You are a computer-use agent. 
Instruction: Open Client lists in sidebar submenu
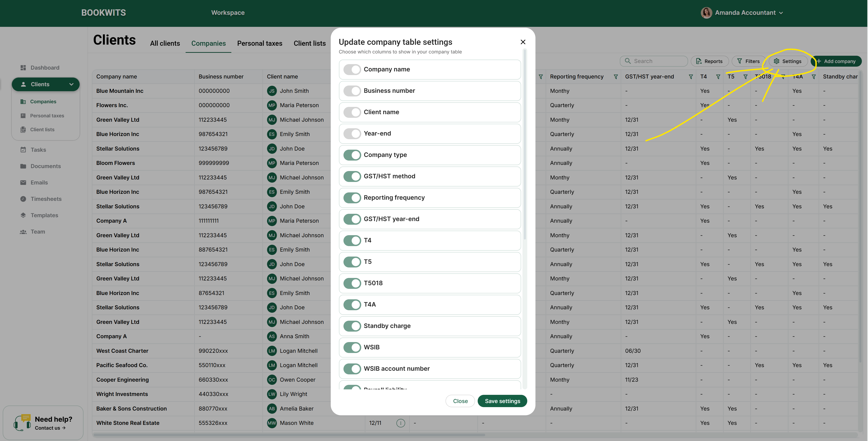37,130
